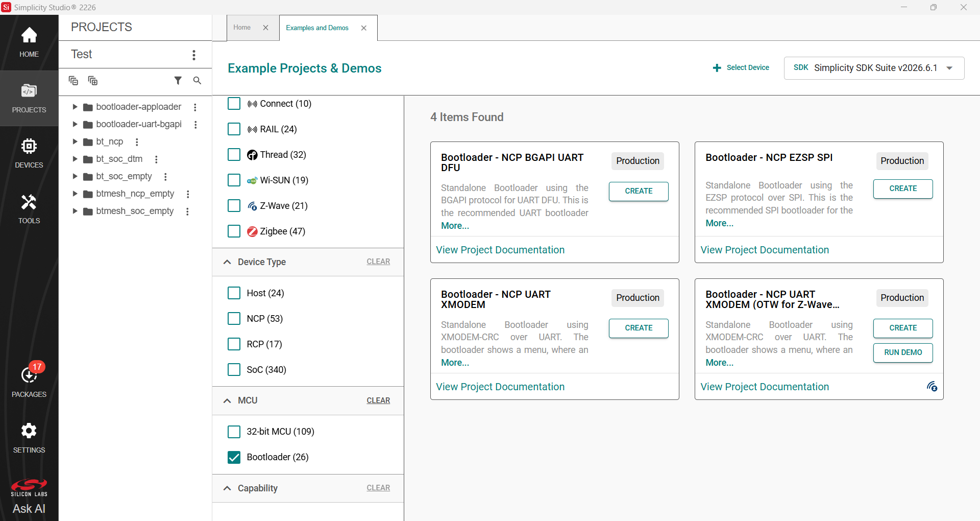The height and width of the screenshot is (521, 980).
Task: Click the Z-Wave icon on XMODEM OTW card
Action: tap(932, 387)
